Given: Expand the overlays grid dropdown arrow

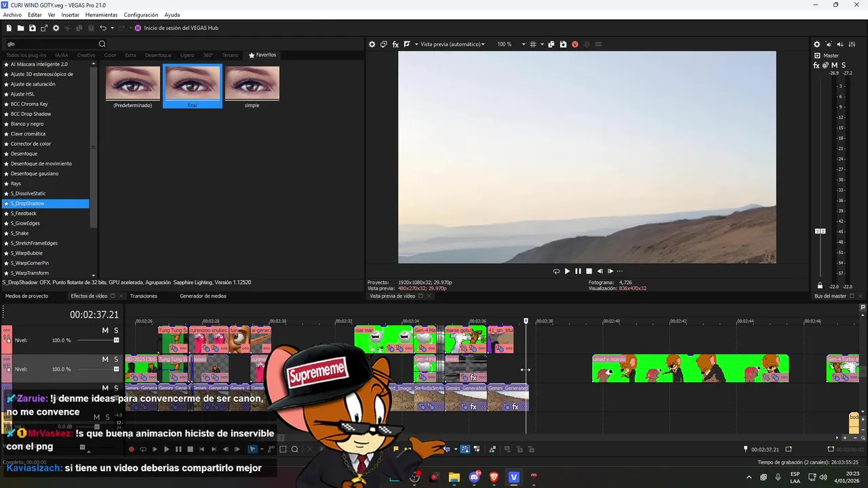Looking at the screenshot, I should [541, 44].
